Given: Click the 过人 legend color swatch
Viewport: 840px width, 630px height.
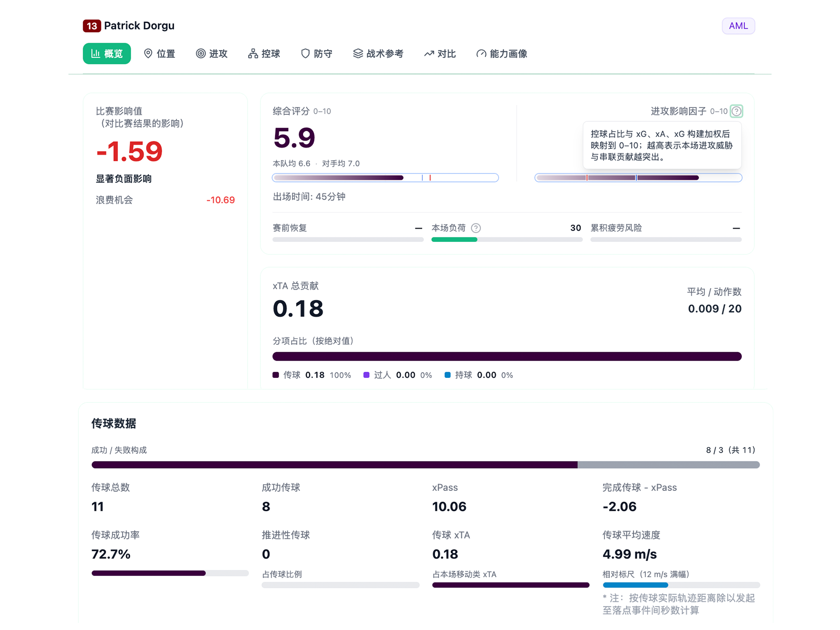Looking at the screenshot, I should pyautogui.click(x=366, y=375).
